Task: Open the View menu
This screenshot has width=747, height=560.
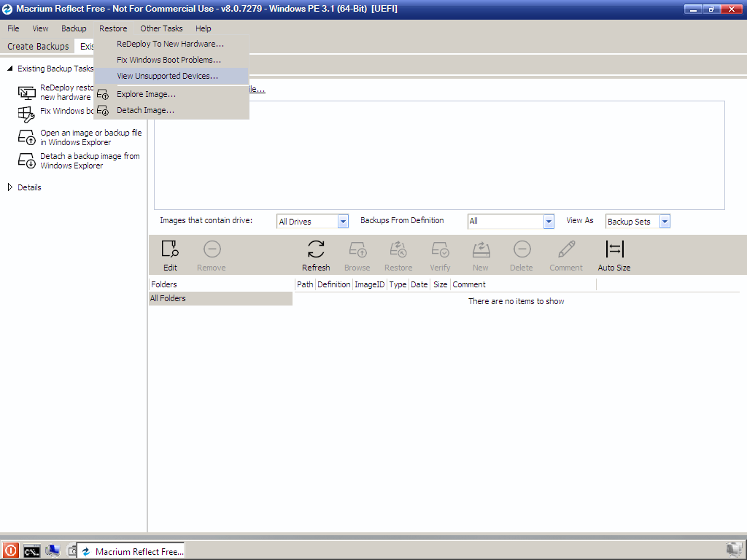Action: tap(40, 28)
